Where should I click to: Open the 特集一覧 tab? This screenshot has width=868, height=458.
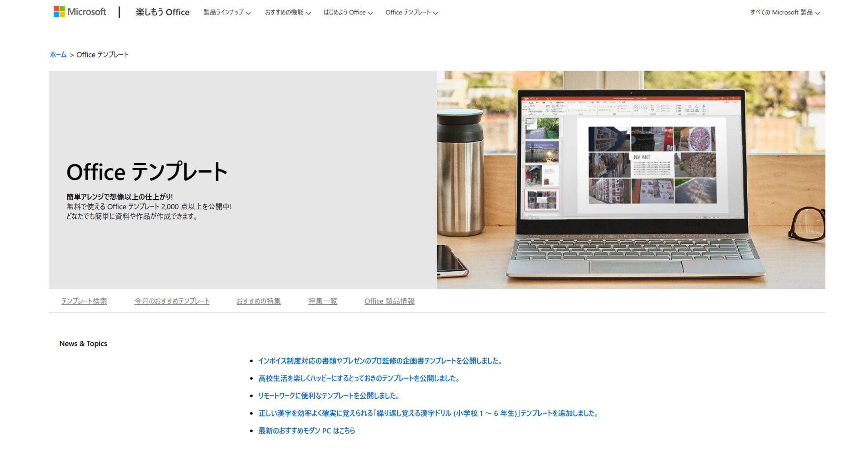point(322,301)
